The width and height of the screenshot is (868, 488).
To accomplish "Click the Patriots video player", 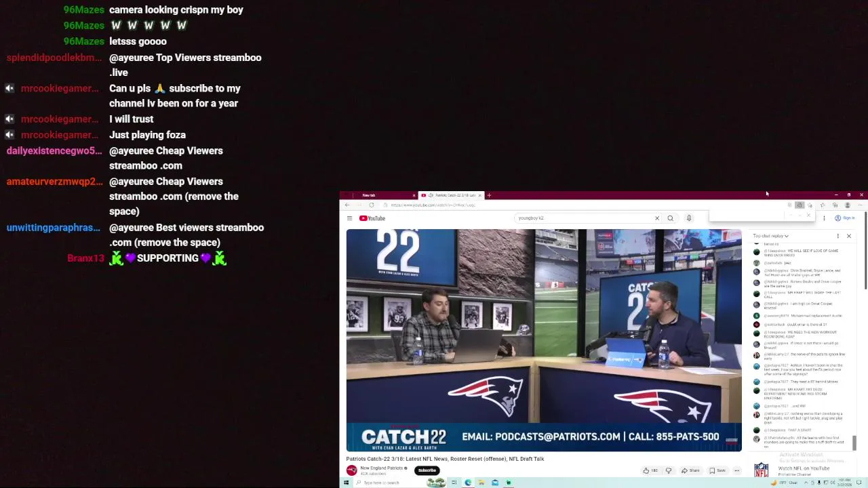I will pyautogui.click(x=544, y=340).
